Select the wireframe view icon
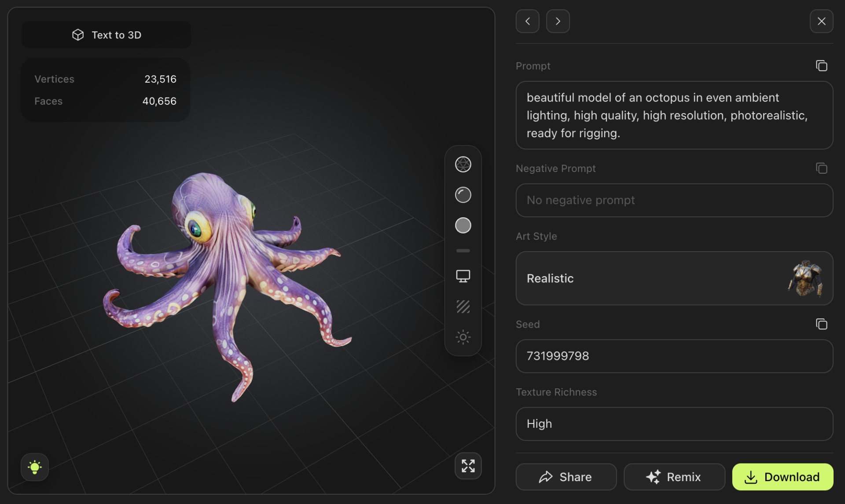Viewport: 845px width, 504px height. (463, 164)
